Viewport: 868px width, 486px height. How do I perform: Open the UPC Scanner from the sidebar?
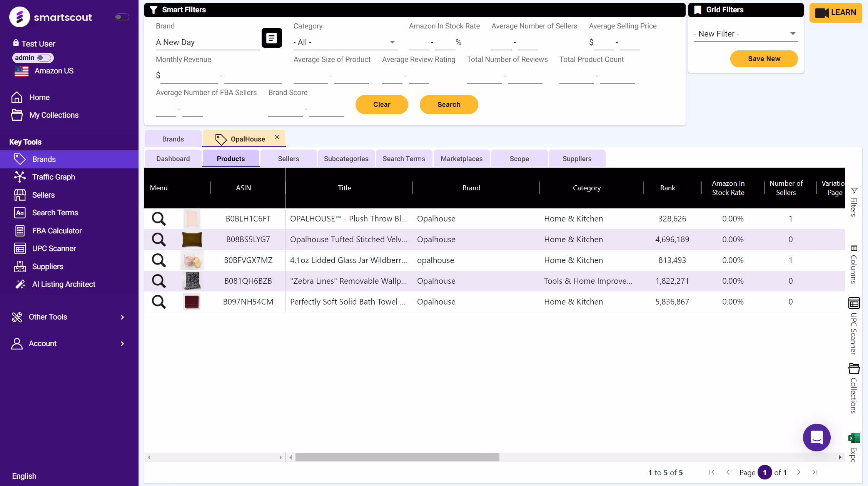(54, 248)
